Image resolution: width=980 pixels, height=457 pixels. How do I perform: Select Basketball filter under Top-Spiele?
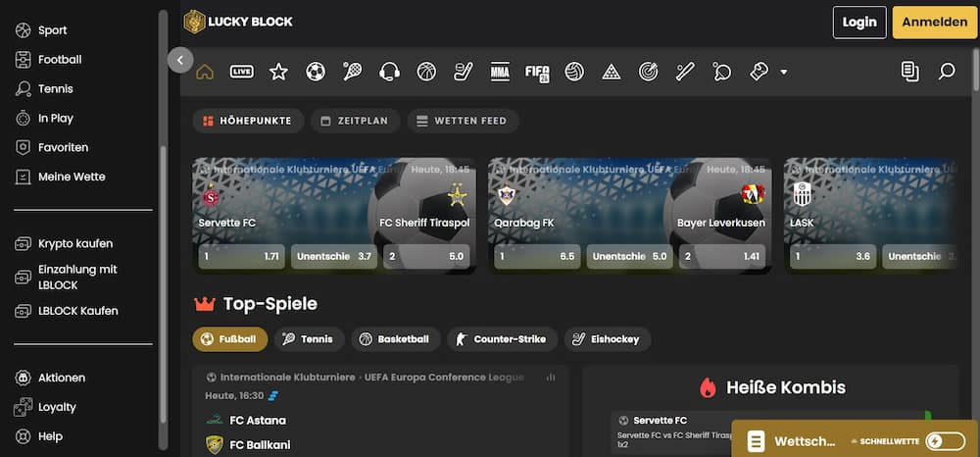pos(396,339)
